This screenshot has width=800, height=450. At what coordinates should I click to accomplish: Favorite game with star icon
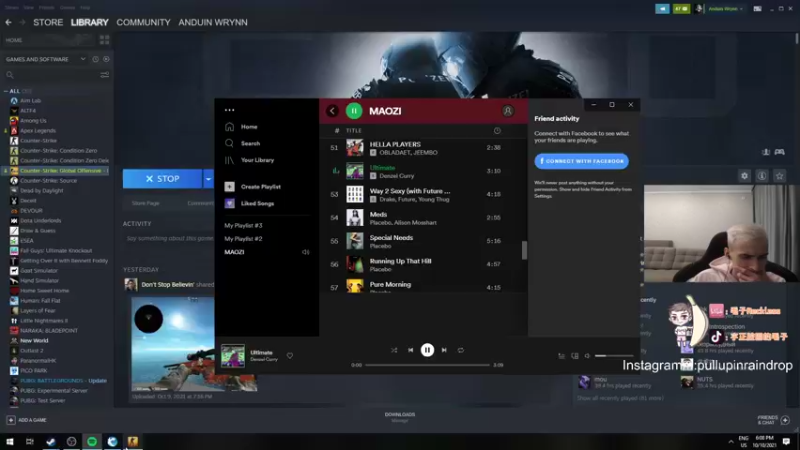coord(779,176)
